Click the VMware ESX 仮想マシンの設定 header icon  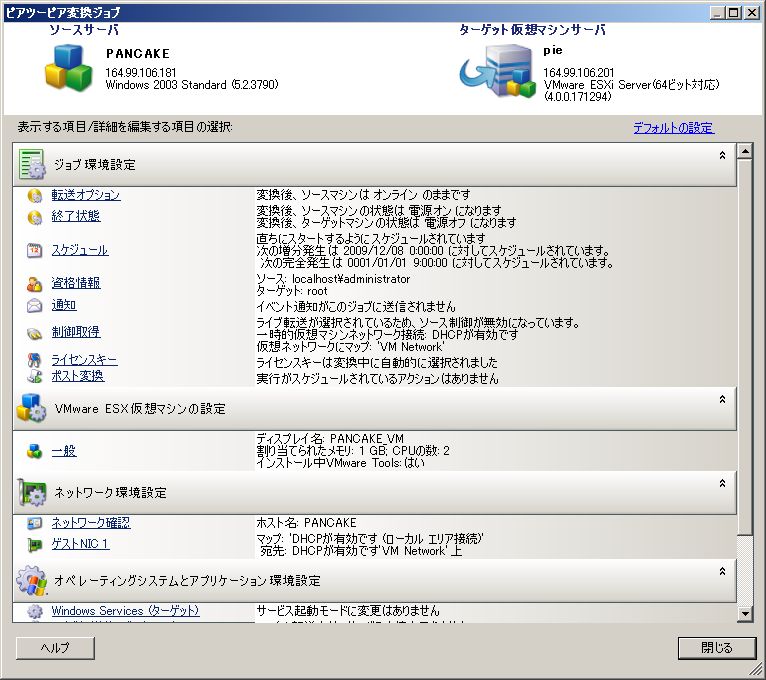pyautogui.click(x=31, y=408)
